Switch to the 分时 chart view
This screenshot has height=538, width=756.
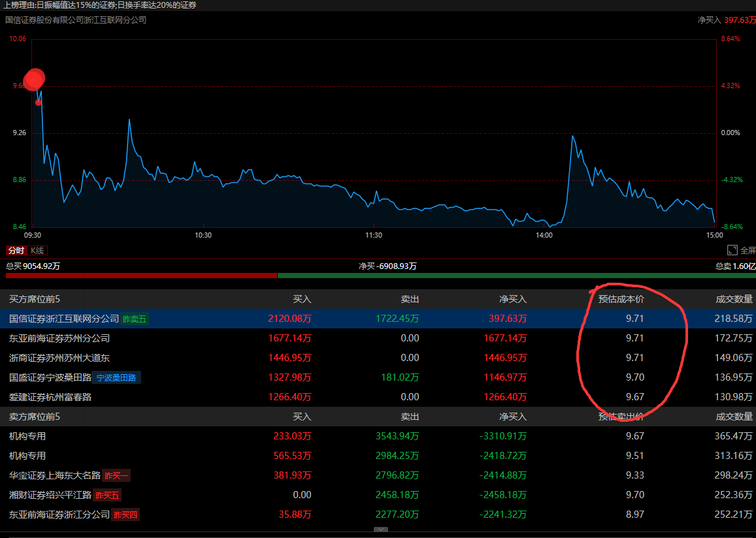tap(16, 251)
